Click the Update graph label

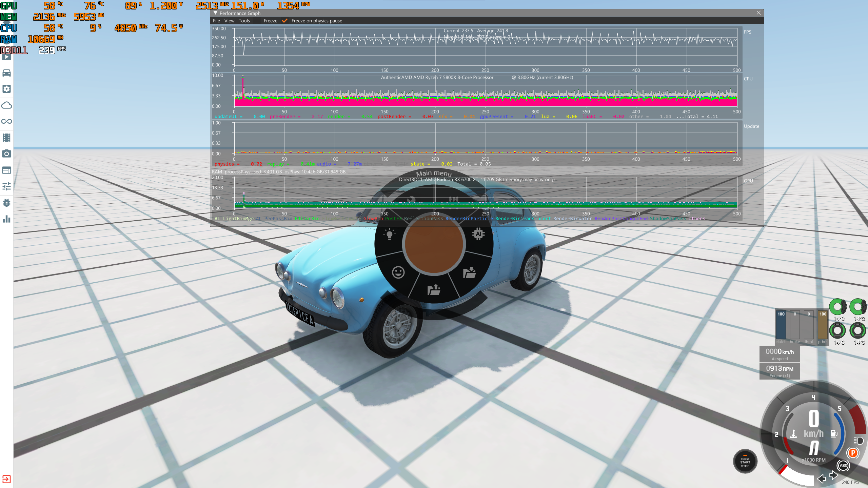(751, 126)
